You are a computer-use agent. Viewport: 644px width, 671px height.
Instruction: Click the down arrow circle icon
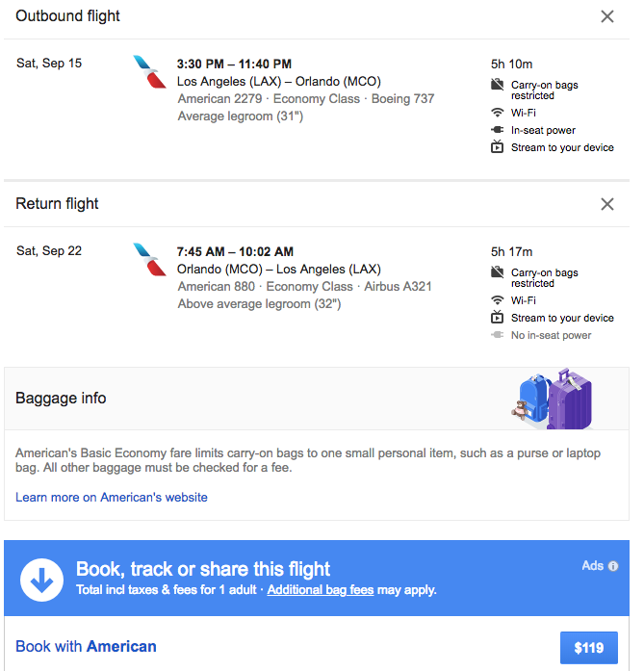pyautogui.click(x=41, y=580)
